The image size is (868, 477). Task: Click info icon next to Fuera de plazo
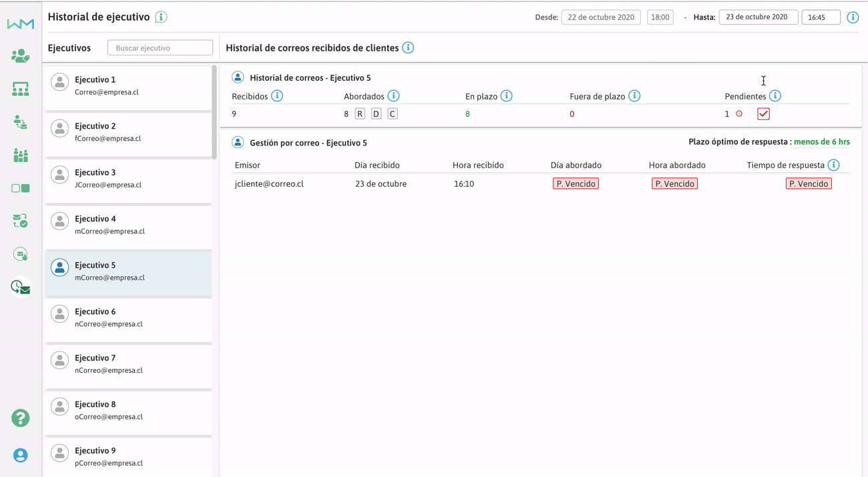(634, 96)
